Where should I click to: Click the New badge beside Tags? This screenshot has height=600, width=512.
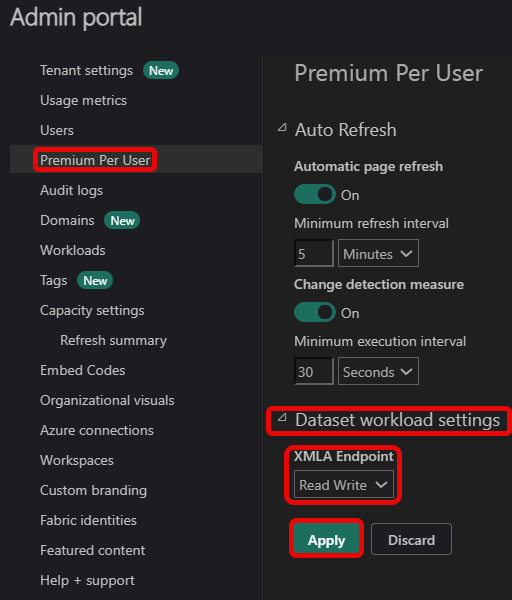95,280
